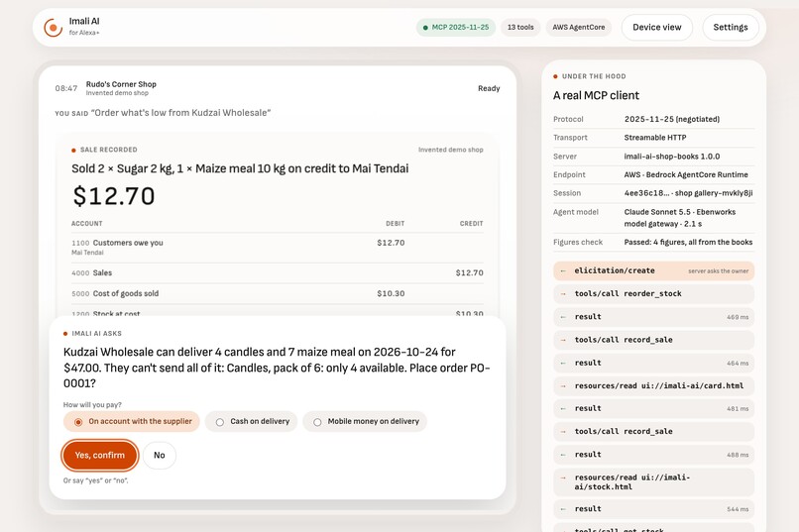Open the result row showing 469 ms
The height and width of the screenshot is (532, 799).
click(654, 317)
